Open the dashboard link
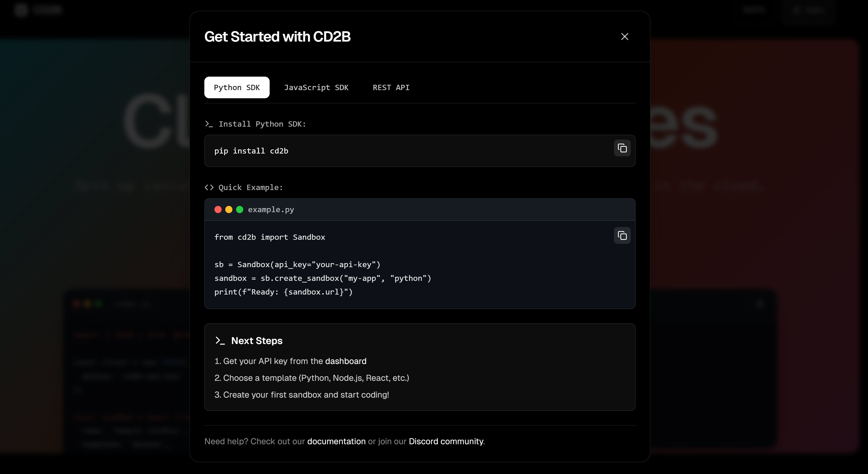 (x=345, y=361)
